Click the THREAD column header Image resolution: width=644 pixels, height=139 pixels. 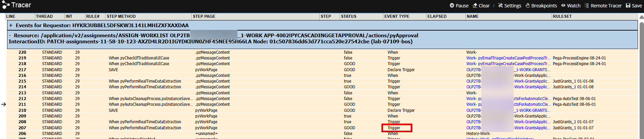coord(44,16)
